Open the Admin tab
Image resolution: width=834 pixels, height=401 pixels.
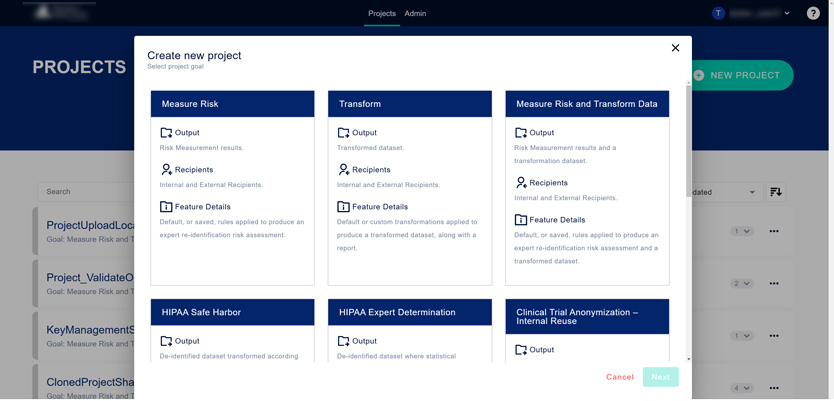[x=415, y=13]
